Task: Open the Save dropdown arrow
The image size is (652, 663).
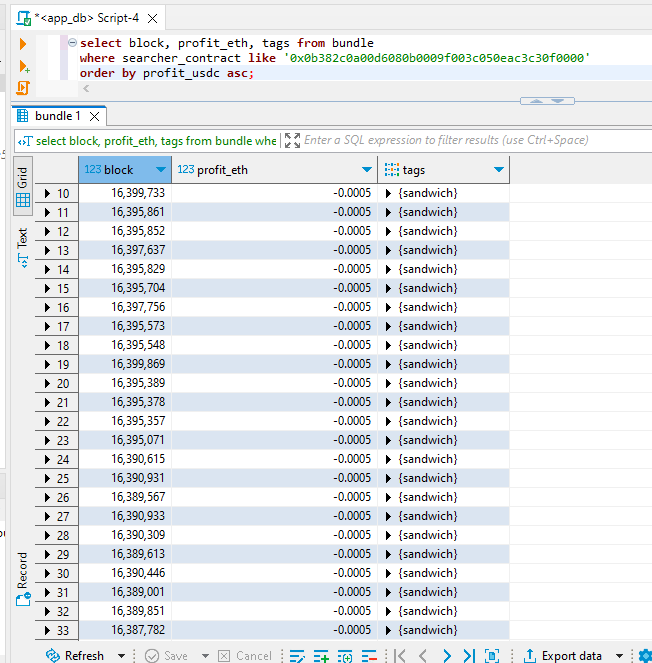Action: pos(205,656)
